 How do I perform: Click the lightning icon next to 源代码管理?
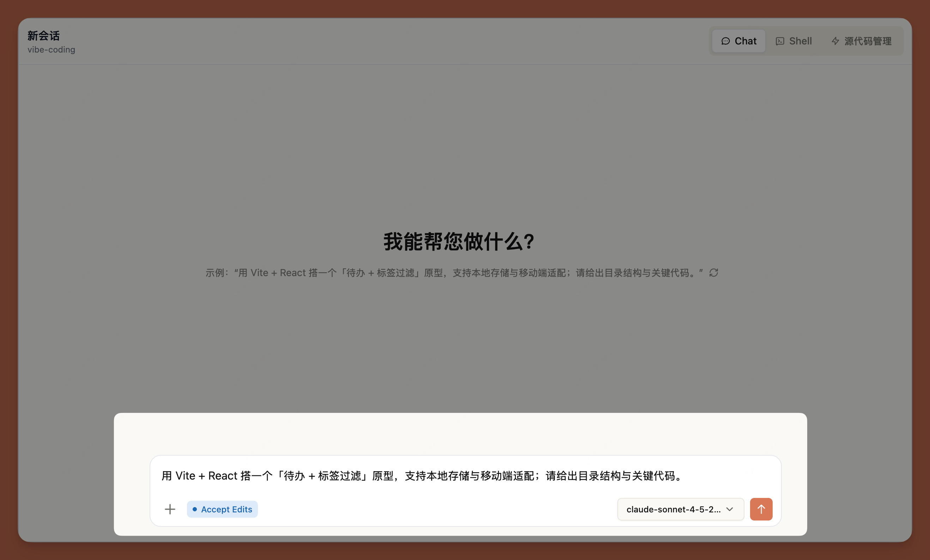(x=835, y=41)
